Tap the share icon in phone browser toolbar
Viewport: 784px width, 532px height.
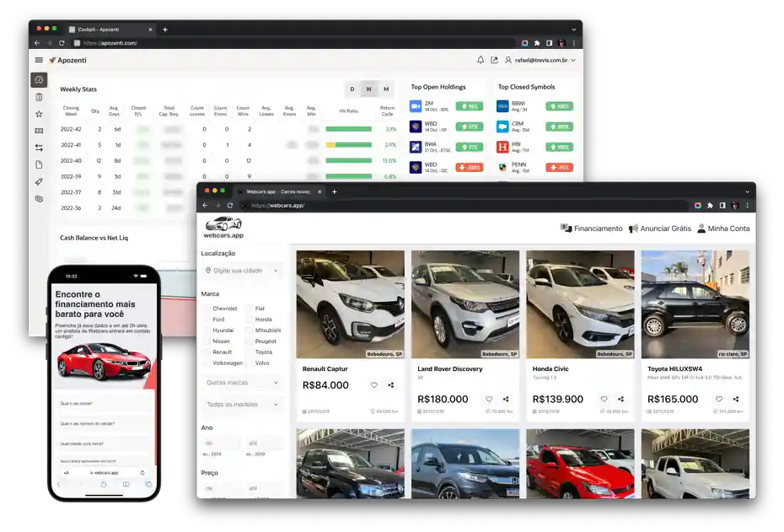coord(104,484)
